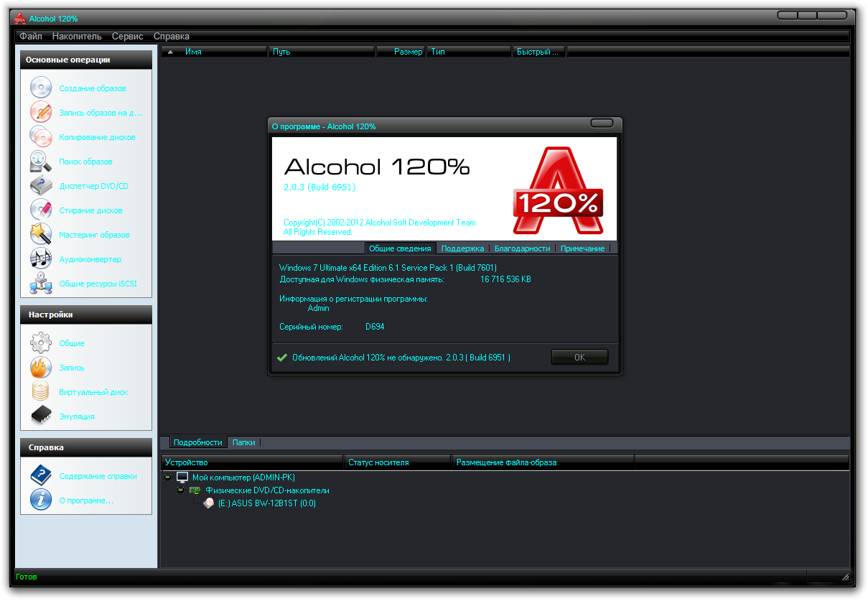868x601 pixels.
Task: Open the Мастеринг образов link
Action: (x=95, y=235)
